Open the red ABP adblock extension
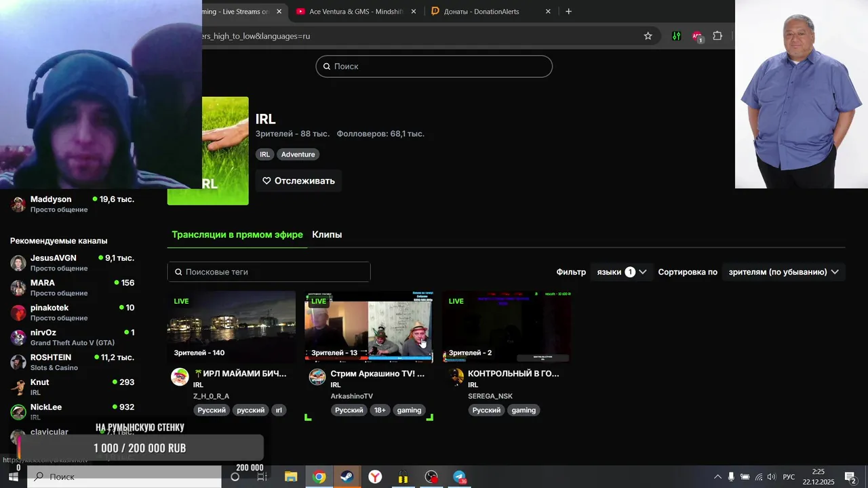 697,36
